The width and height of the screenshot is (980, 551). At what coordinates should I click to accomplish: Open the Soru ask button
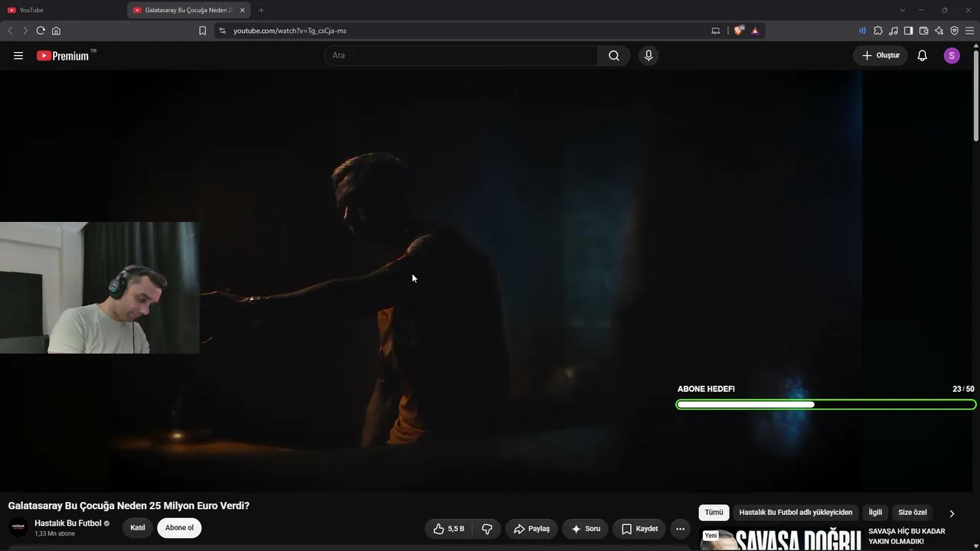click(586, 529)
